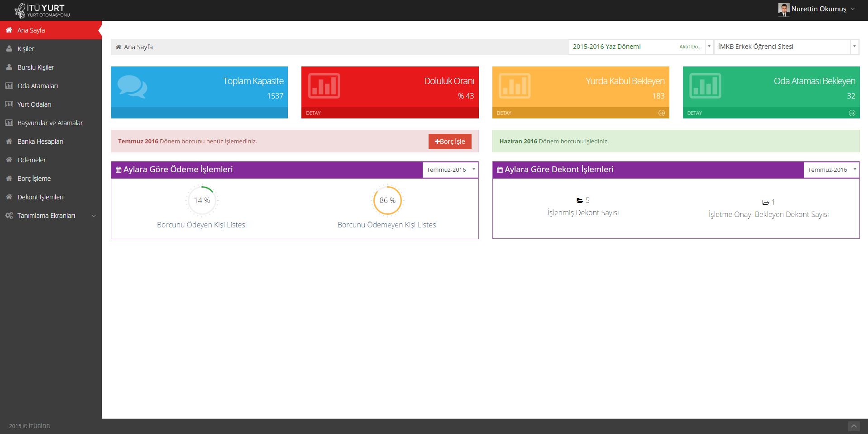The height and width of the screenshot is (434, 868).
Task: Click the Haziran 2016 debt processed notice
Action: [676, 141]
